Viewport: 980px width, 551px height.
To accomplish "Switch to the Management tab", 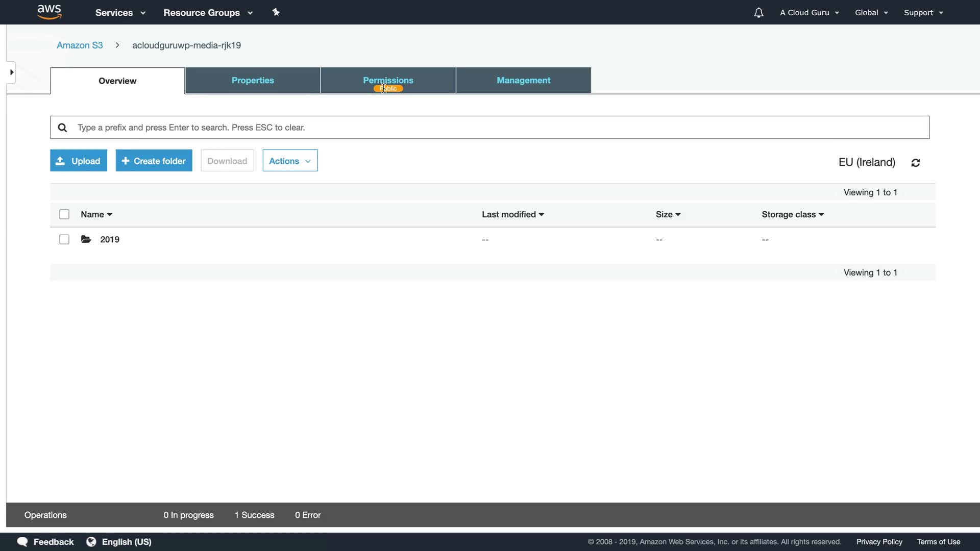I will [x=523, y=81].
